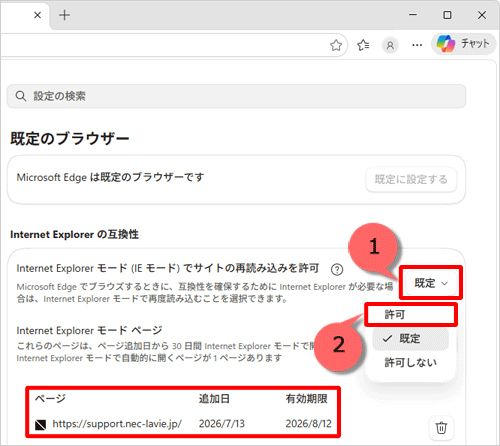The height and width of the screenshot is (446, 500).
Task: Click the IE mode help question icon
Action: pos(337,269)
